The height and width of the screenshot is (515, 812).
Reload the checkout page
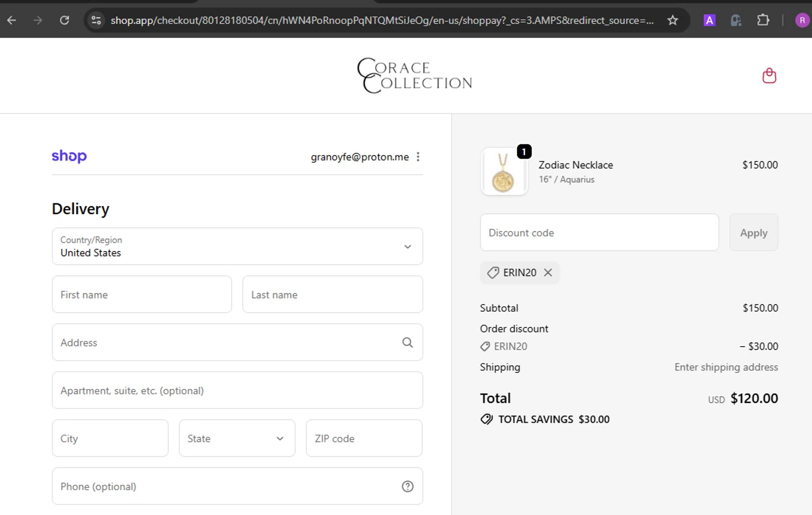(x=64, y=20)
